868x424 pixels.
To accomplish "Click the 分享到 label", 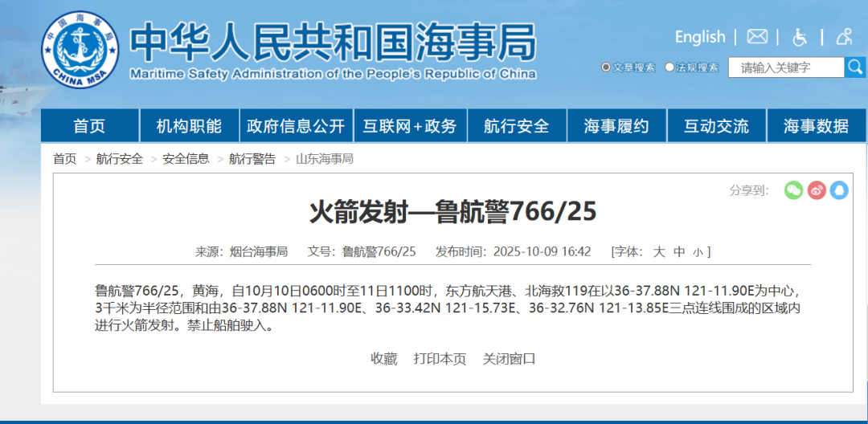I will 750,190.
